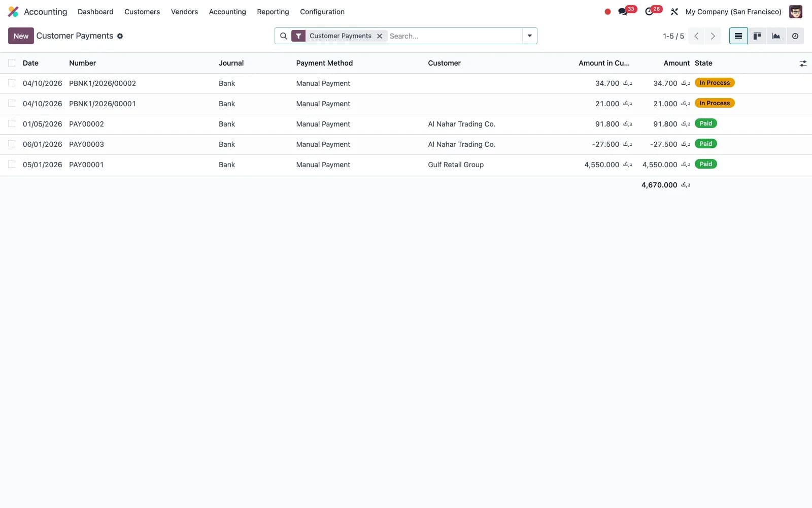Switch to kanban view
The image size is (812, 508).
(757, 36)
